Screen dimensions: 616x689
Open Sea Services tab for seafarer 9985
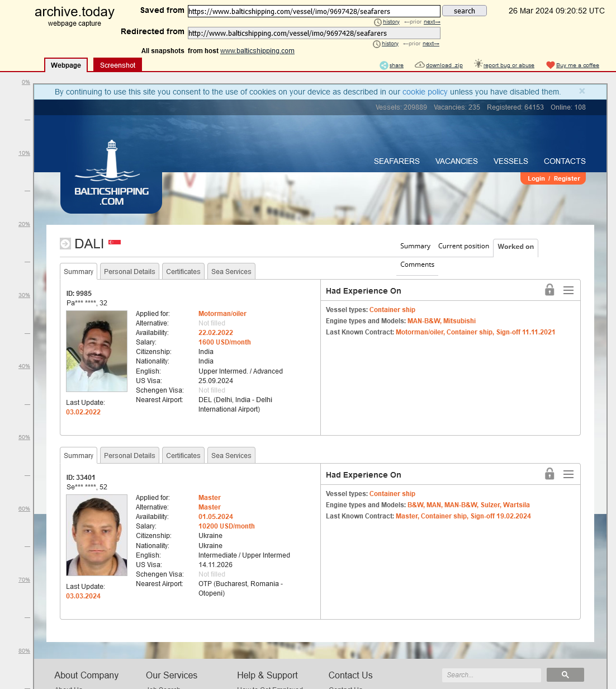(231, 271)
